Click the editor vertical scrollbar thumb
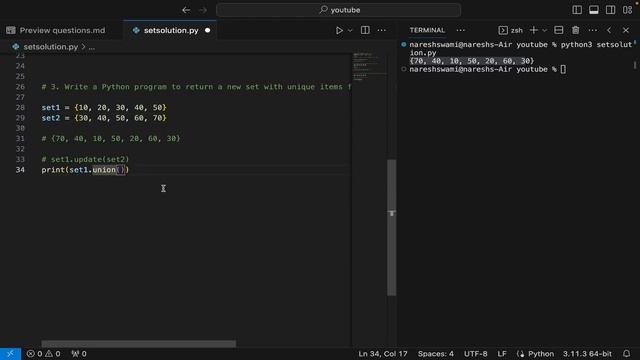This screenshot has height=360, width=640. (391, 227)
